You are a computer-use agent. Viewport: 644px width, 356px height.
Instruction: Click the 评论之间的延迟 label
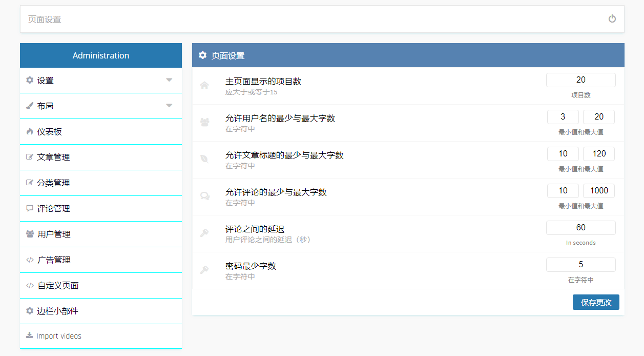(255, 229)
